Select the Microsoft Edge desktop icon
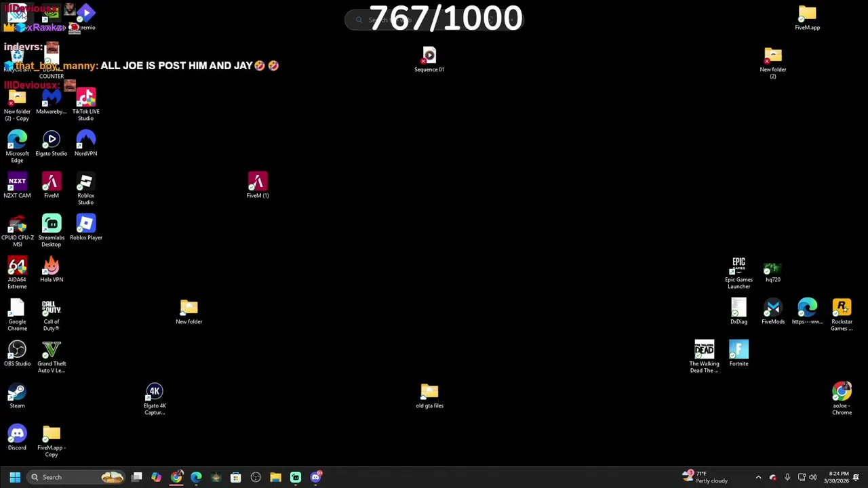Image resolution: width=868 pixels, height=488 pixels. coord(17,146)
